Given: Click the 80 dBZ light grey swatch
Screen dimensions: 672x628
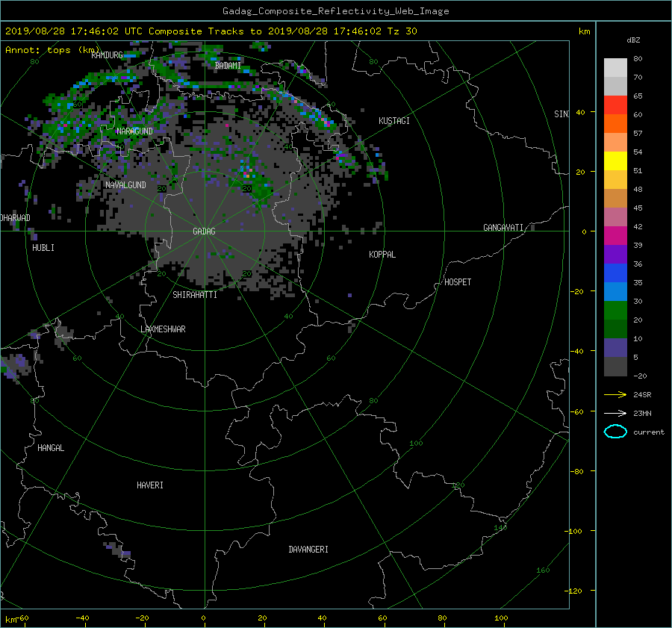Looking at the screenshot, I should 615,67.
